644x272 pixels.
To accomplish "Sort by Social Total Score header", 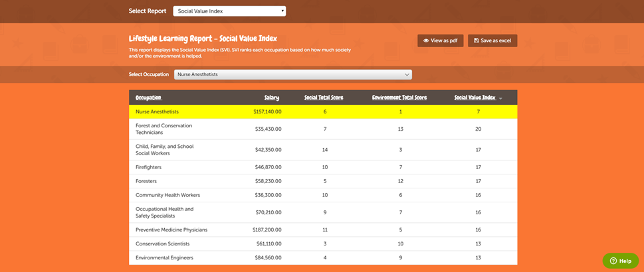I will point(324,98).
